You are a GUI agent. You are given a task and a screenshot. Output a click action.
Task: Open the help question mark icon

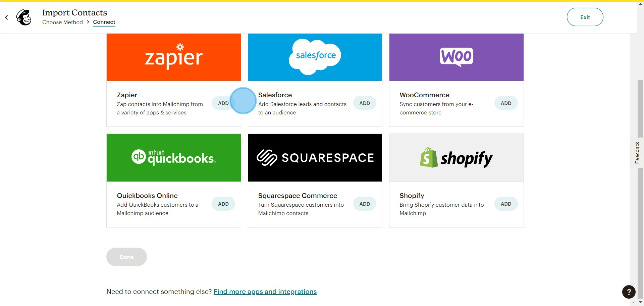pyautogui.click(x=629, y=292)
